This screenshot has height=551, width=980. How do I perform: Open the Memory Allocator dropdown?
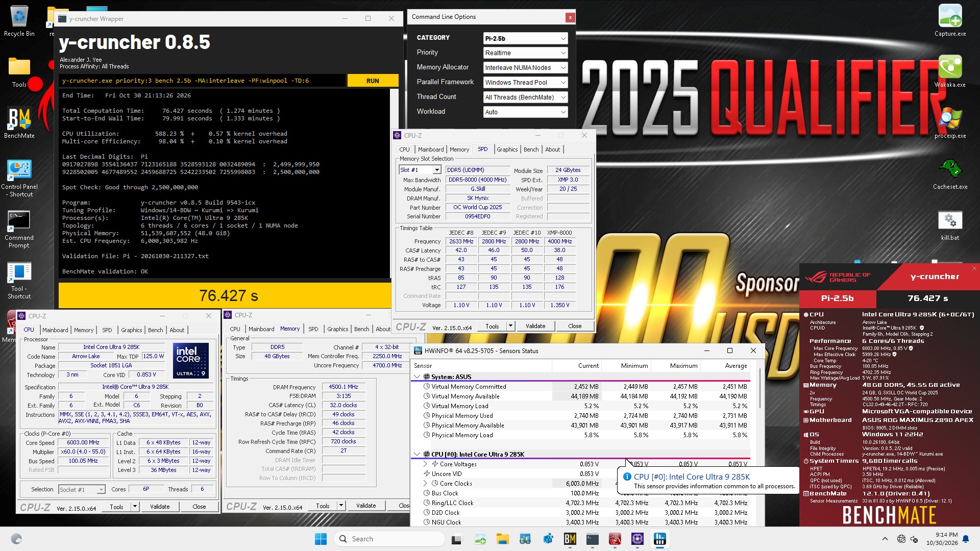click(x=525, y=68)
